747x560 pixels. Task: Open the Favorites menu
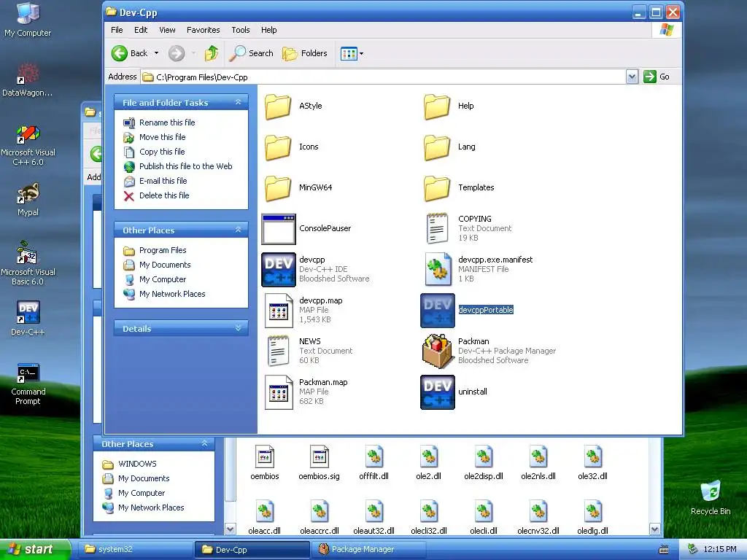[204, 30]
